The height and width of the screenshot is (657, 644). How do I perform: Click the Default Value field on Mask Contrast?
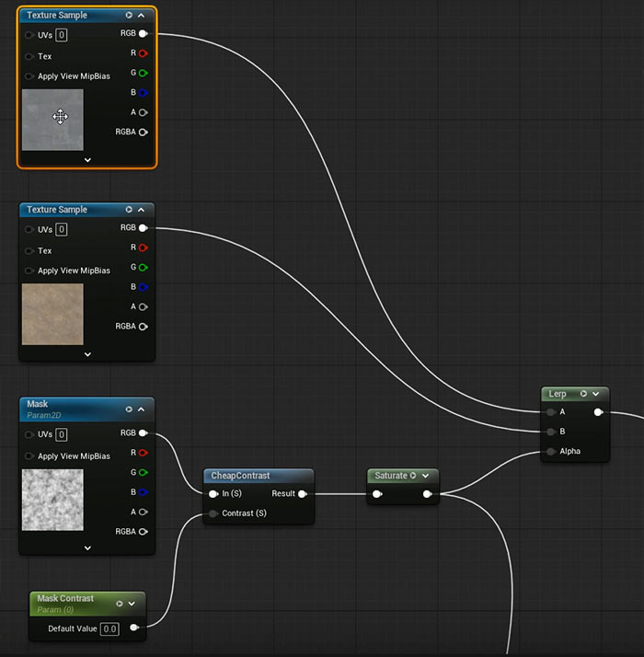click(x=109, y=628)
